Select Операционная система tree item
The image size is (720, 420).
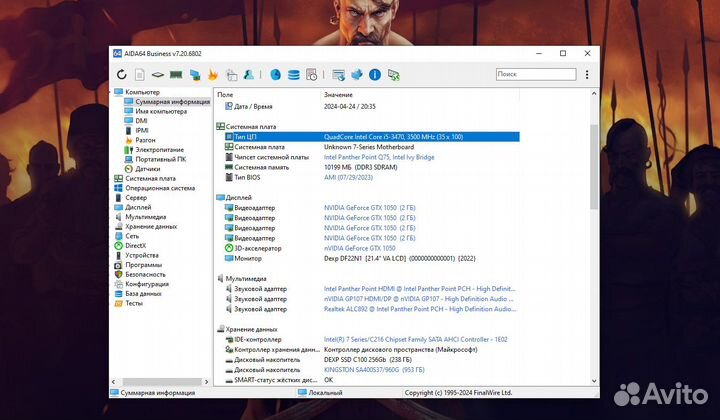tap(160, 188)
